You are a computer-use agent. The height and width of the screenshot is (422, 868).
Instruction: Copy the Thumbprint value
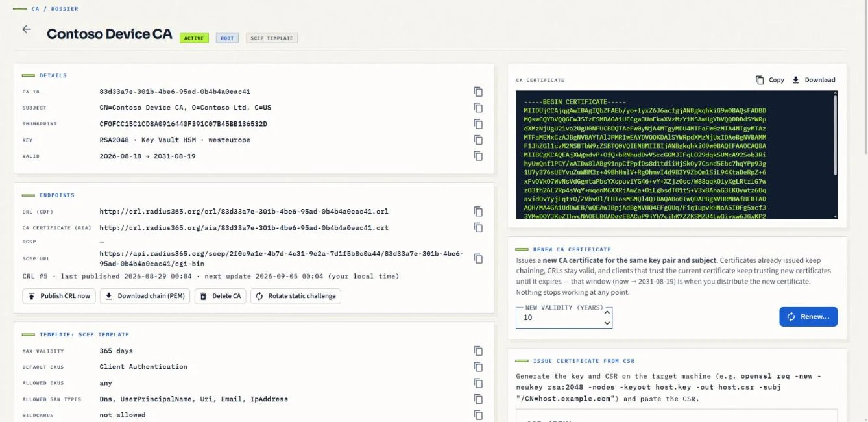(x=478, y=124)
